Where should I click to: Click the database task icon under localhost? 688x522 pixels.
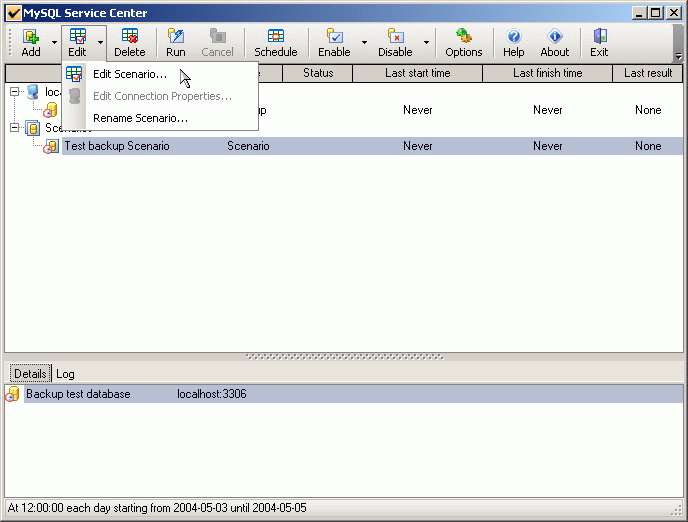51,110
